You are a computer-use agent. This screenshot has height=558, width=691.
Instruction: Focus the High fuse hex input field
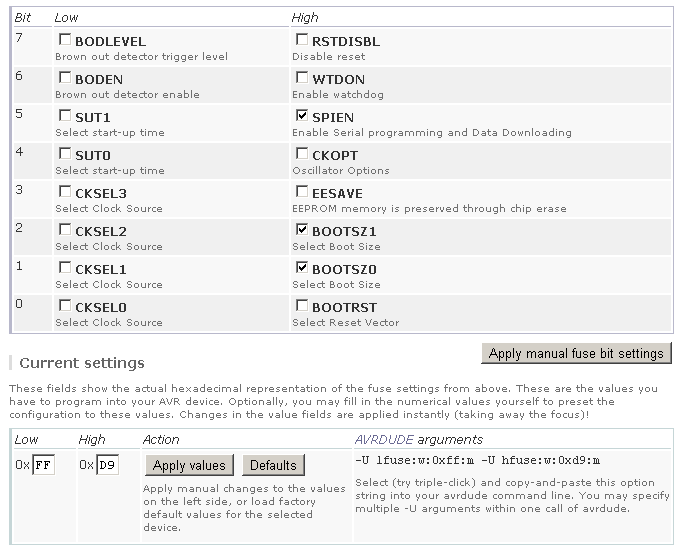(107, 465)
